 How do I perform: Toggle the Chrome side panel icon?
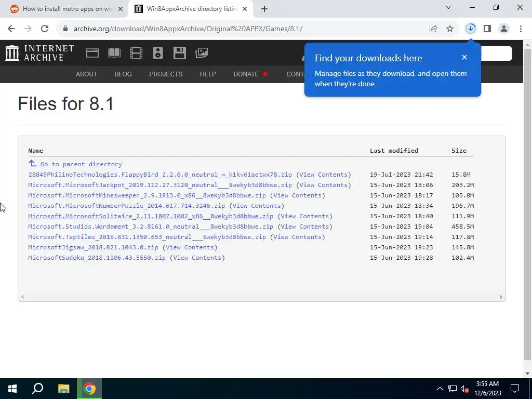point(487,29)
